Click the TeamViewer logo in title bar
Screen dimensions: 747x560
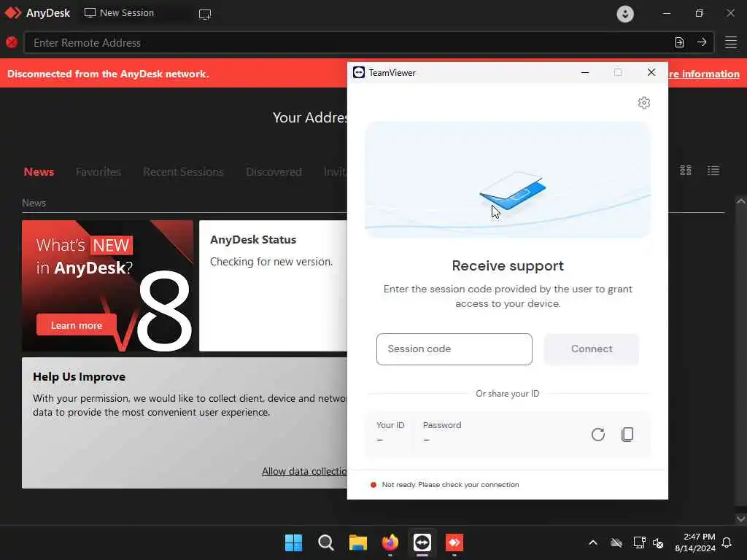(x=359, y=72)
